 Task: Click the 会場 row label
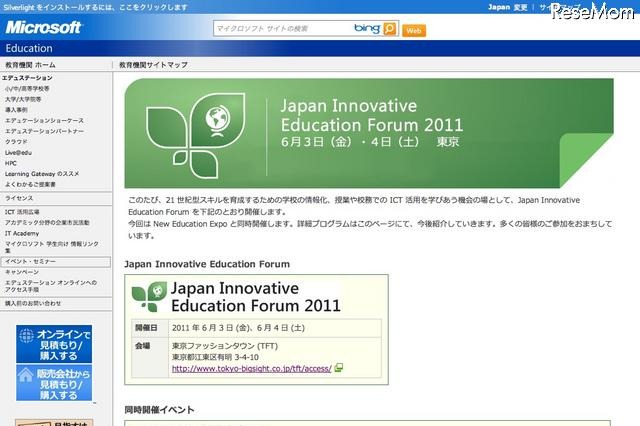tap(142, 346)
